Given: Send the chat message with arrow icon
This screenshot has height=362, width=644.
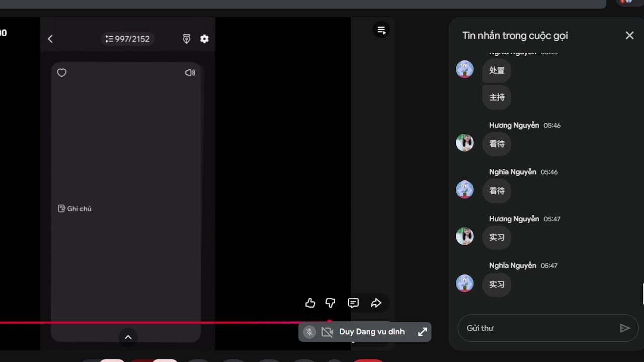Looking at the screenshot, I should 625,328.
